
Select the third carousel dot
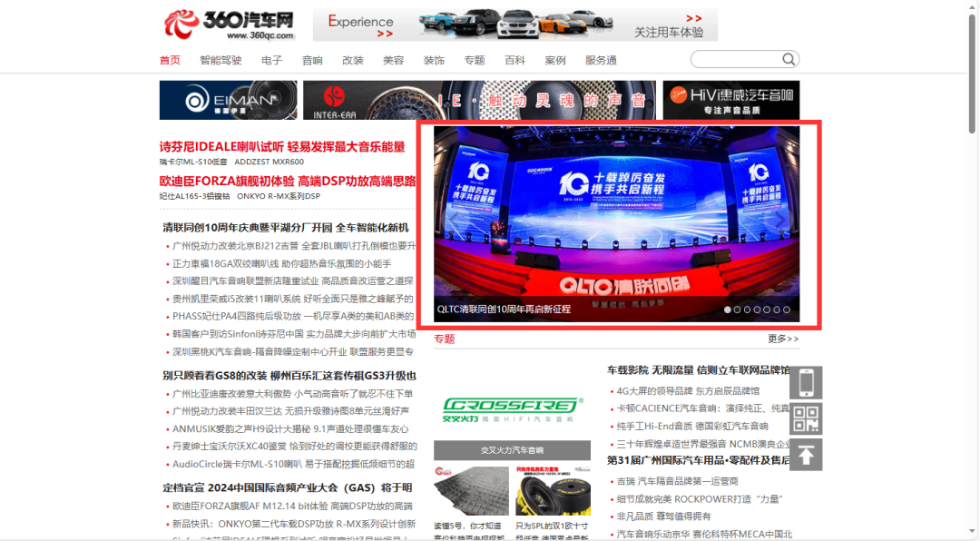(x=747, y=310)
